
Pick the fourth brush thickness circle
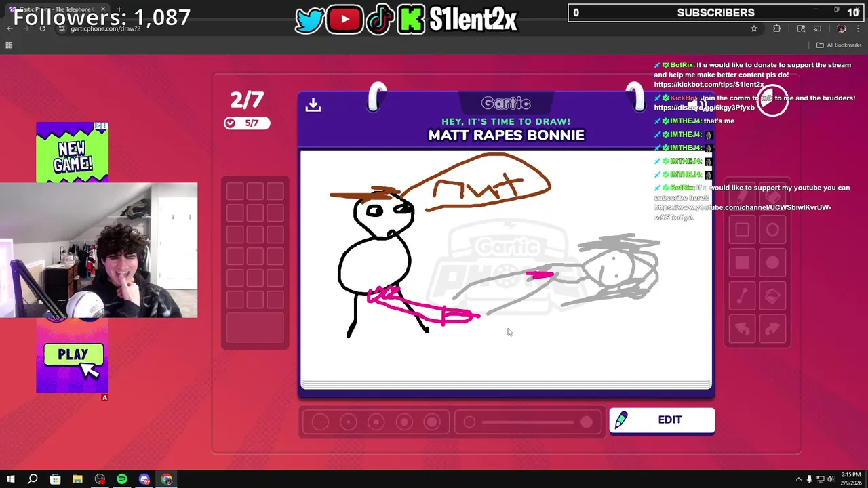(403, 422)
